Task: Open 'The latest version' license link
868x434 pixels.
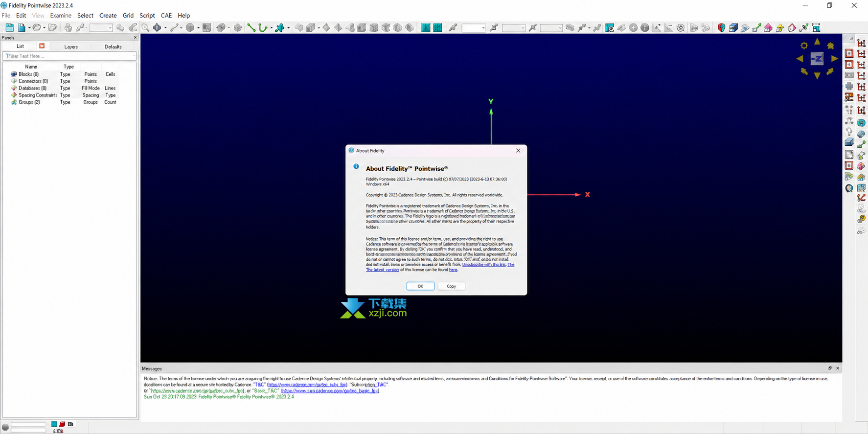Action: point(382,270)
